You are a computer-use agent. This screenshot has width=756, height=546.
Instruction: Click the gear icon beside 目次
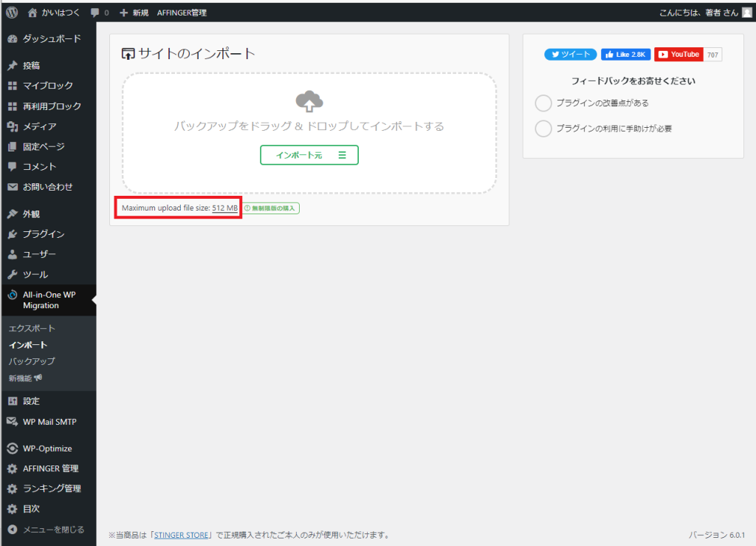coord(13,509)
